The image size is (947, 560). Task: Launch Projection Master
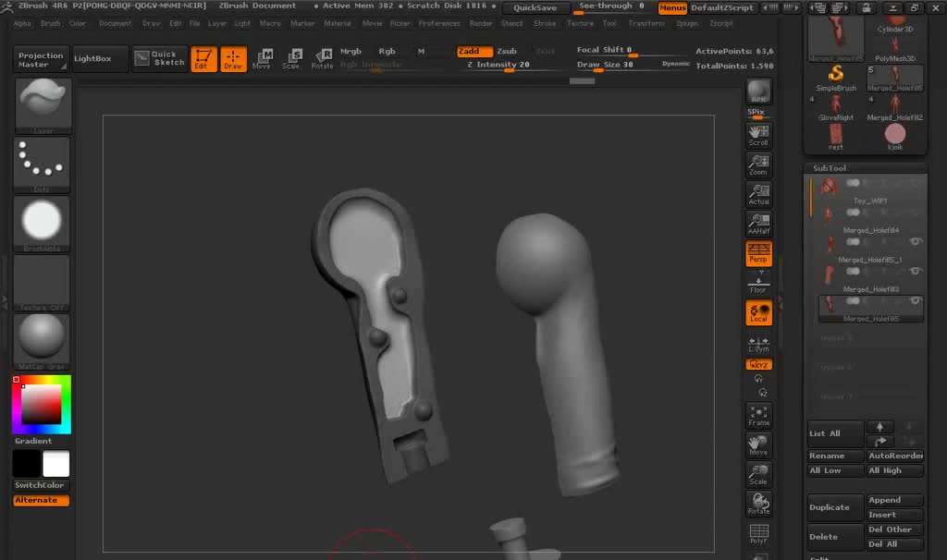point(40,59)
